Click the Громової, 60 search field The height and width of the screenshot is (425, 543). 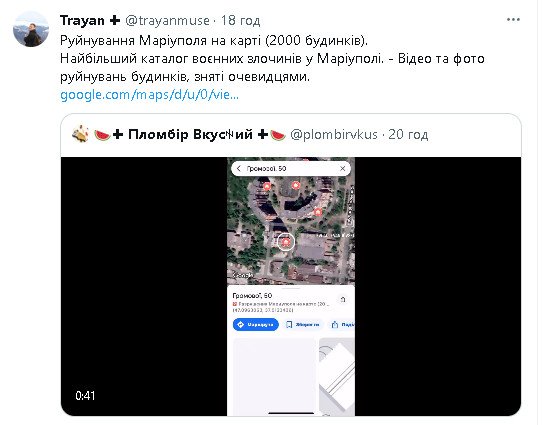click(291, 168)
